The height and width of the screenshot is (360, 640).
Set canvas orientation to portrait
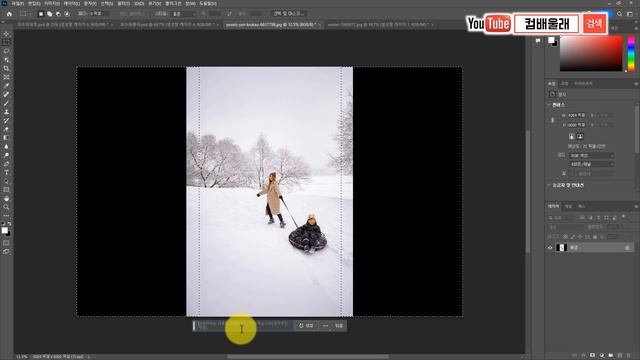[x=571, y=136]
